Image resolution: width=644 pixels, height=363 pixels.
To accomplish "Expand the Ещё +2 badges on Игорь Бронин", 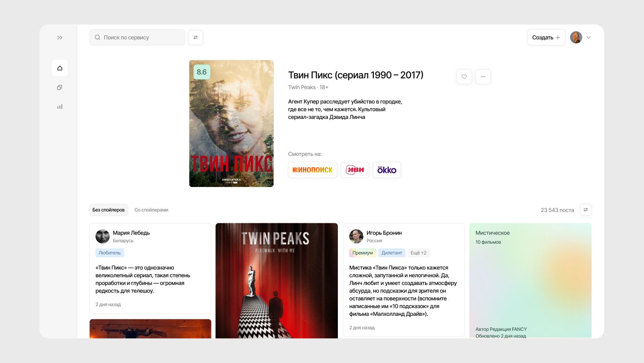I will coord(418,253).
